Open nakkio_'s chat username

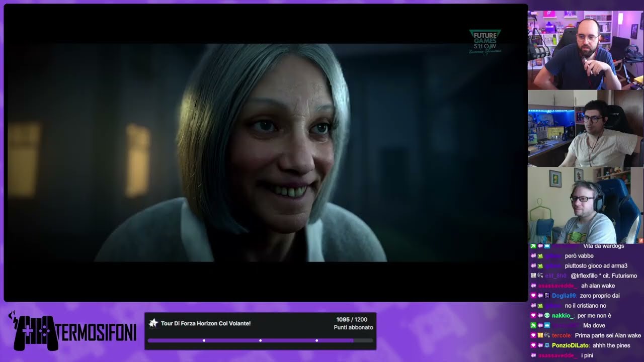point(563,316)
